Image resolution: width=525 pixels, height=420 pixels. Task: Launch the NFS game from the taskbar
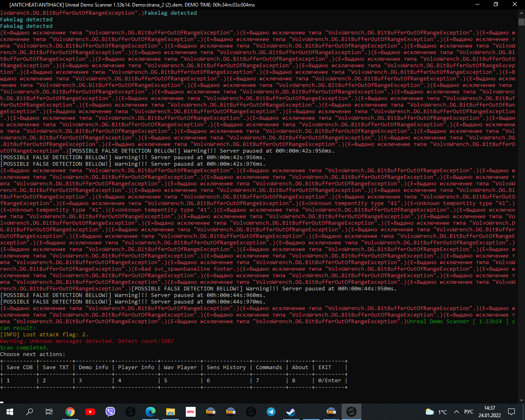[x=191, y=412]
